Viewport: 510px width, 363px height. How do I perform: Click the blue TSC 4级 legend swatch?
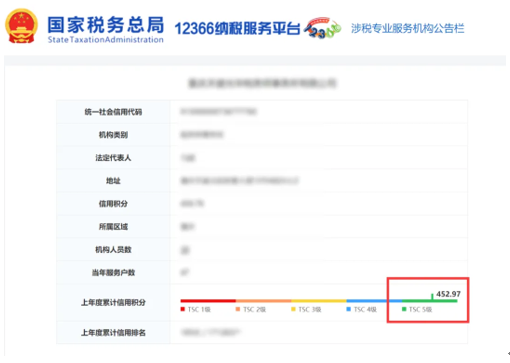pyautogui.click(x=349, y=309)
